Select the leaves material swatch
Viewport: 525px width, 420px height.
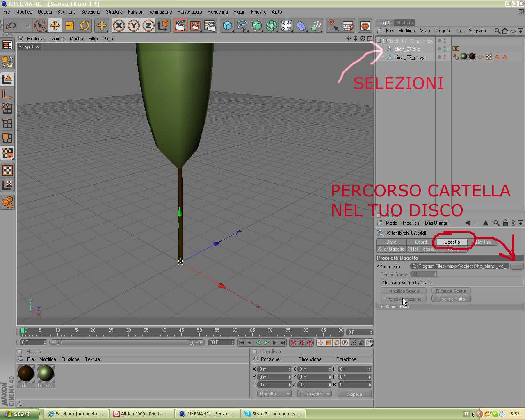point(46,376)
